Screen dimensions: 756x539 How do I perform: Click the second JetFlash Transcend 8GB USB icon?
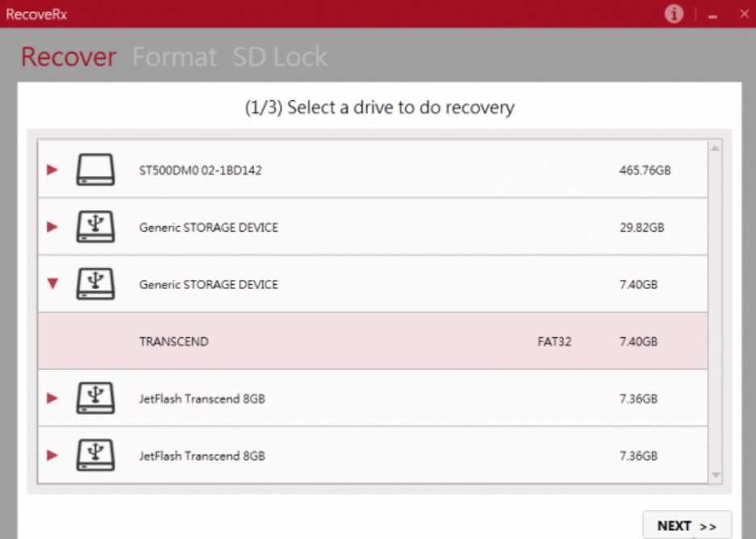(x=95, y=455)
